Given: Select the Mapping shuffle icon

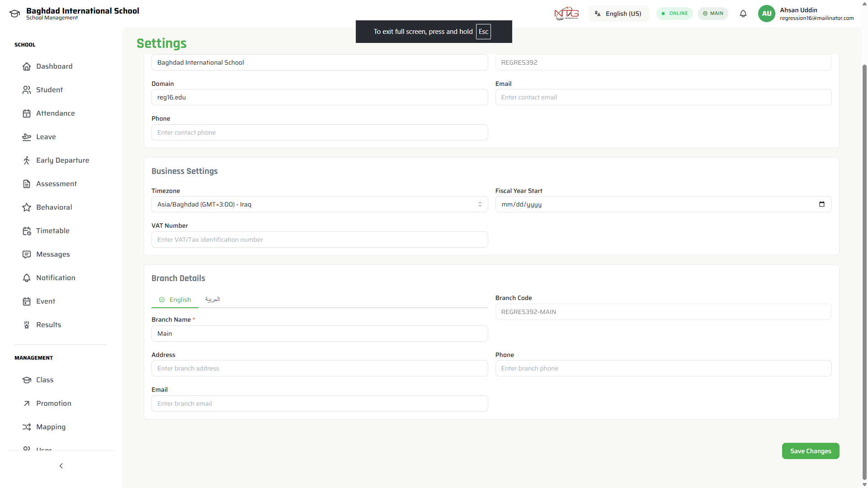Looking at the screenshot, I should [x=27, y=427].
